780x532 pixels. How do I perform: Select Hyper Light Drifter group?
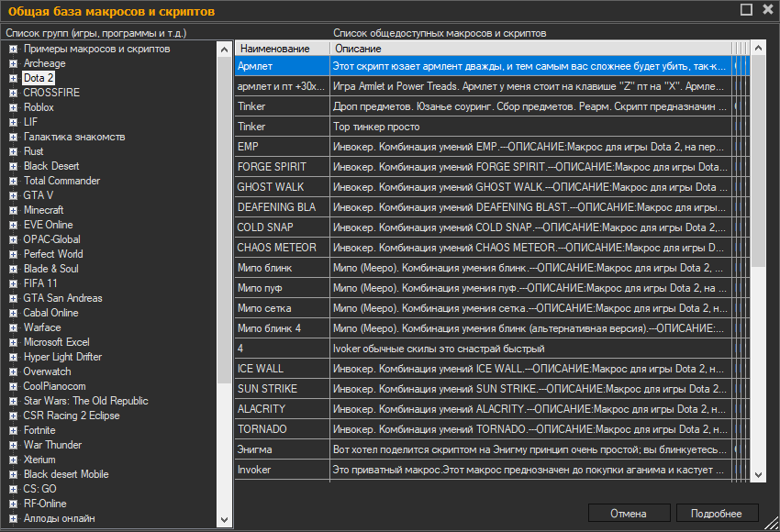[62, 357]
